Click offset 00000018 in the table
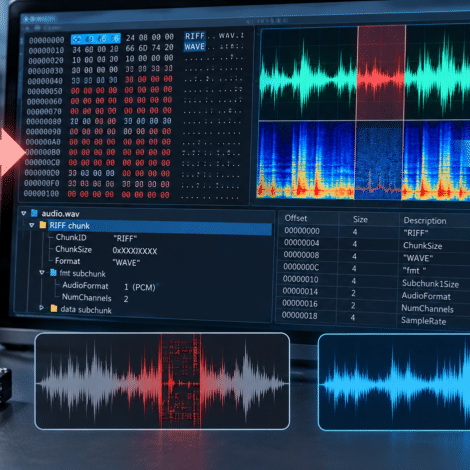 tap(300, 315)
